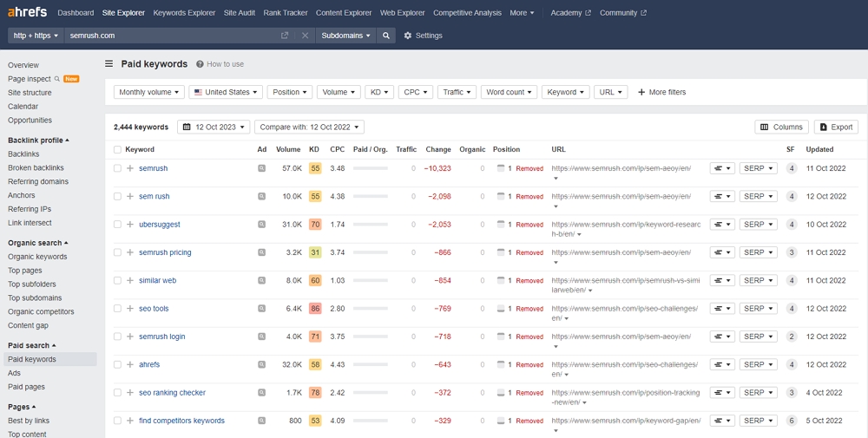
Task: Open the http + https protocol dropdown
Action: click(x=36, y=36)
